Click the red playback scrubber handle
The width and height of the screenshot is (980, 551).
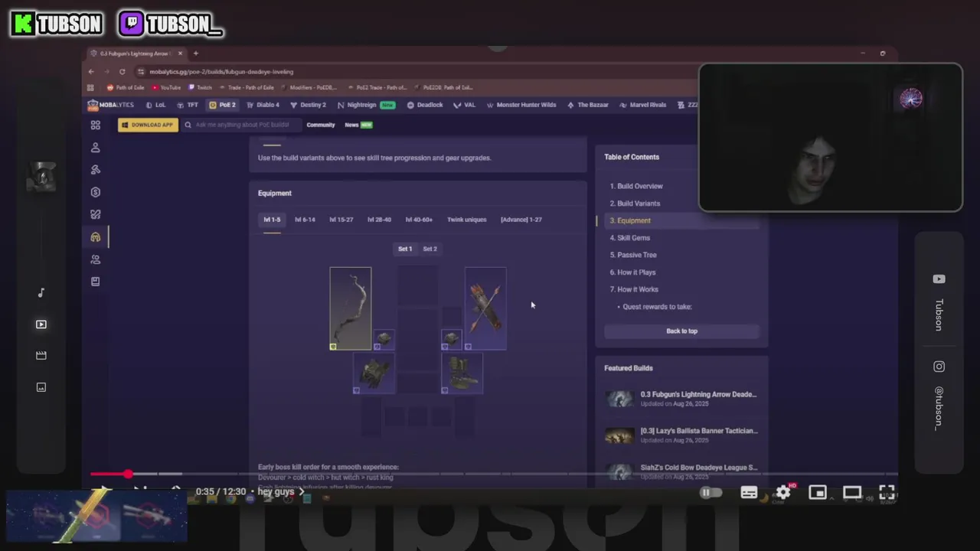pos(128,474)
